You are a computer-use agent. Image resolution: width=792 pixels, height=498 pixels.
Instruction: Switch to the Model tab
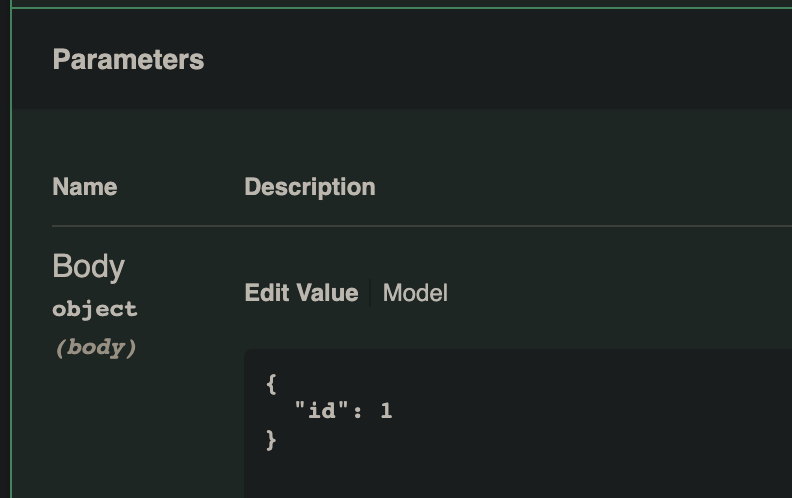(415, 293)
